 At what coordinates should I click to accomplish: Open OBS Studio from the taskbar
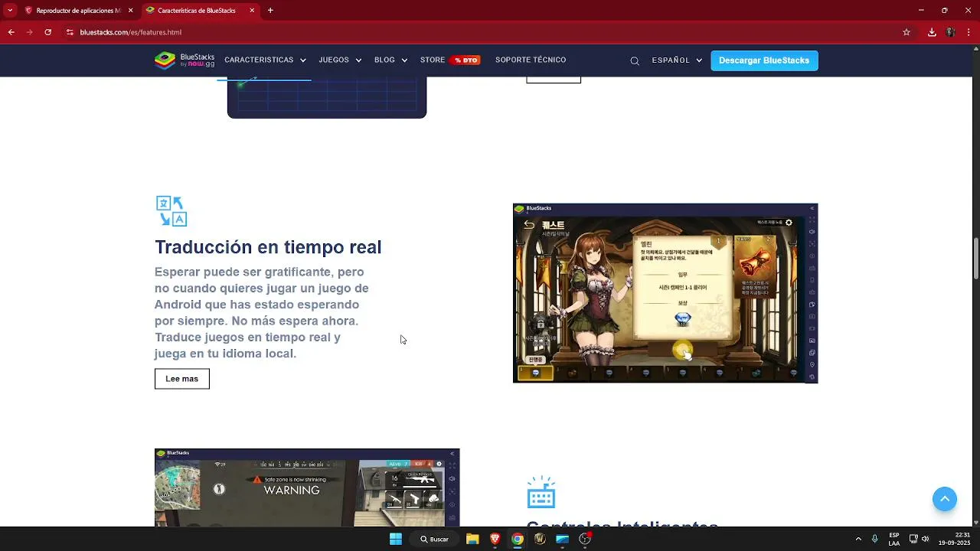pyautogui.click(x=585, y=539)
